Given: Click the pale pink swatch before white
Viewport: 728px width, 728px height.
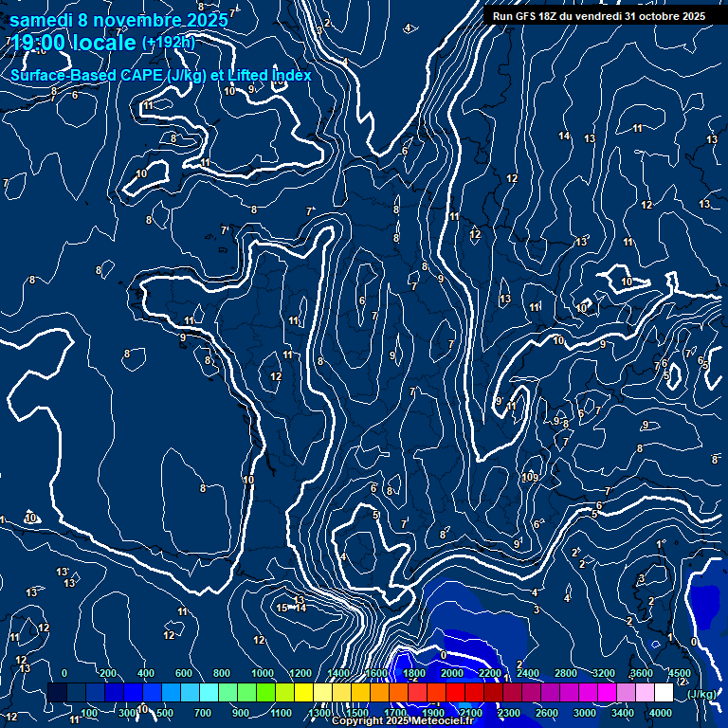Looking at the screenshot, I should tap(645, 692).
